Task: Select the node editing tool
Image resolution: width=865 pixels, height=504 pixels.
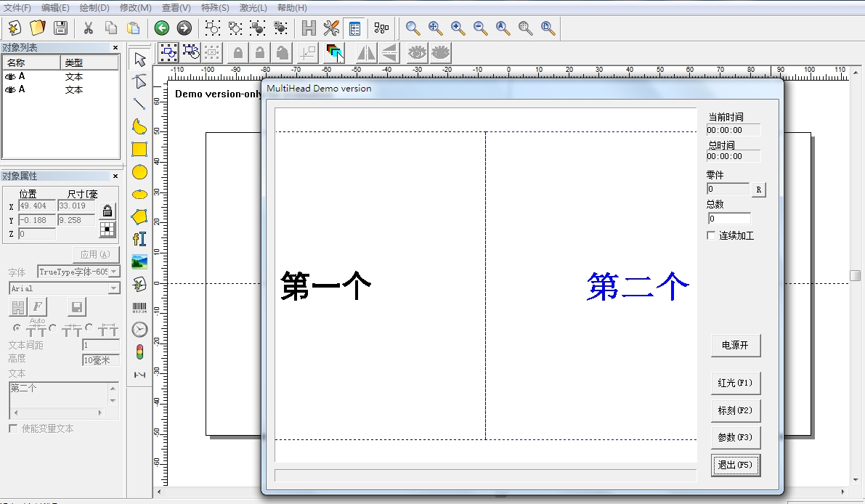Action: pos(139,81)
